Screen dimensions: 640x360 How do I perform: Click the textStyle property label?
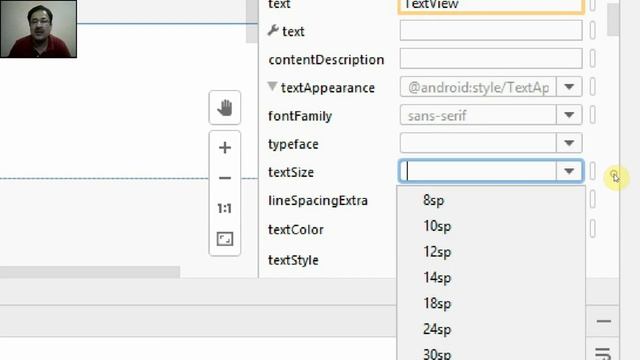(293, 260)
